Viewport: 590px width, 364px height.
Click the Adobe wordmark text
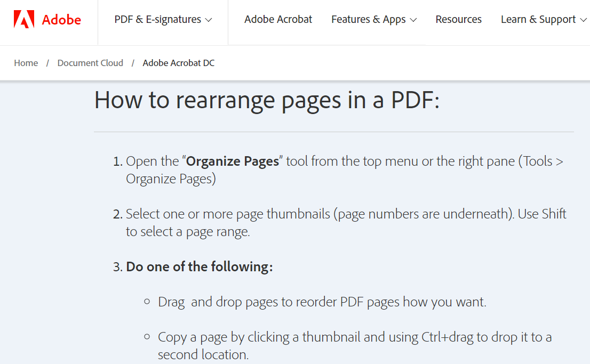pyautogui.click(x=62, y=19)
